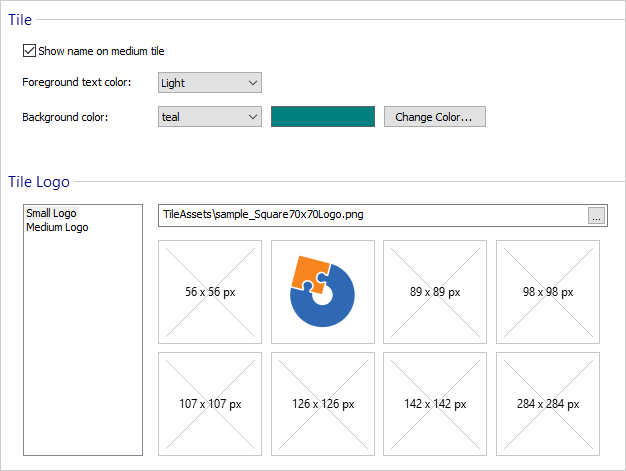Select Small Logo in the list
The height and width of the screenshot is (471, 626).
pyautogui.click(x=52, y=213)
